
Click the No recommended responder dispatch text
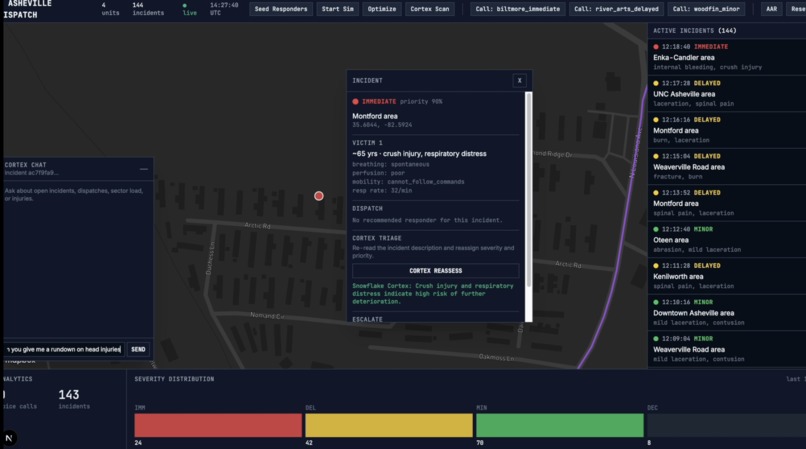[427, 220]
